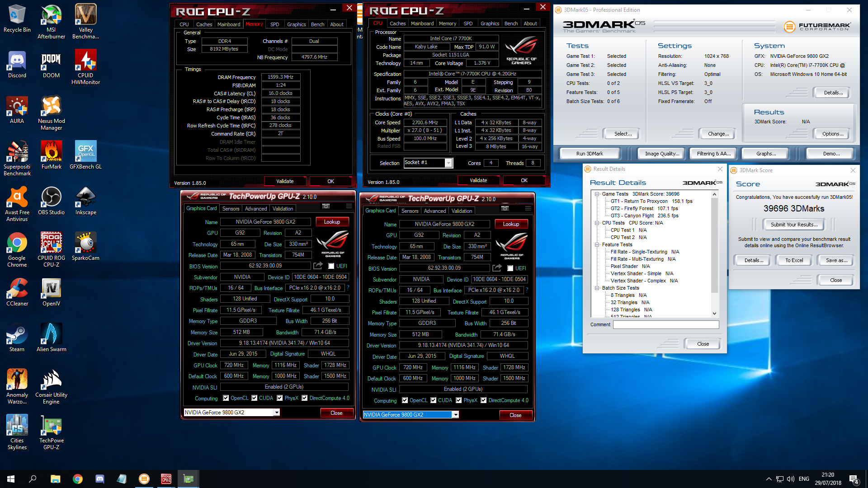Show hidden system tray icons
Image resolution: width=868 pixels, height=488 pixels.
tap(769, 479)
